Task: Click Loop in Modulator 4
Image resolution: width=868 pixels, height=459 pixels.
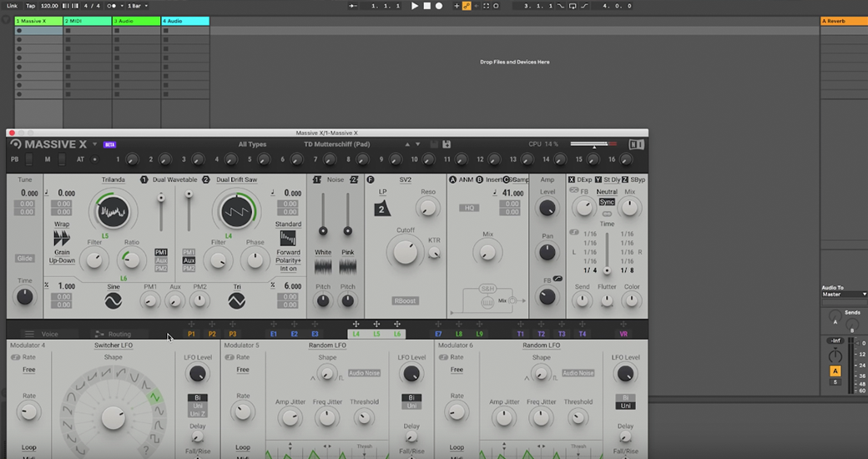Action: pyautogui.click(x=28, y=447)
